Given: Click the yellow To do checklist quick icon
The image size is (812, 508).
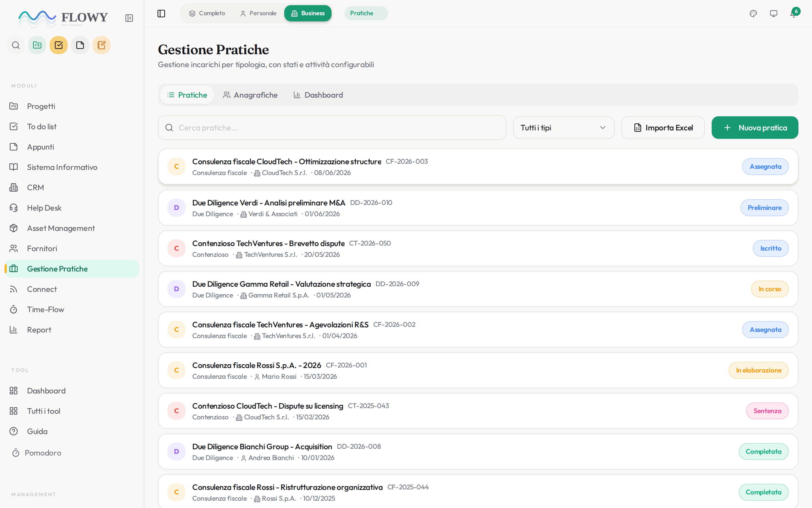Looking at the screenshot, I should (x=59, y=45).
